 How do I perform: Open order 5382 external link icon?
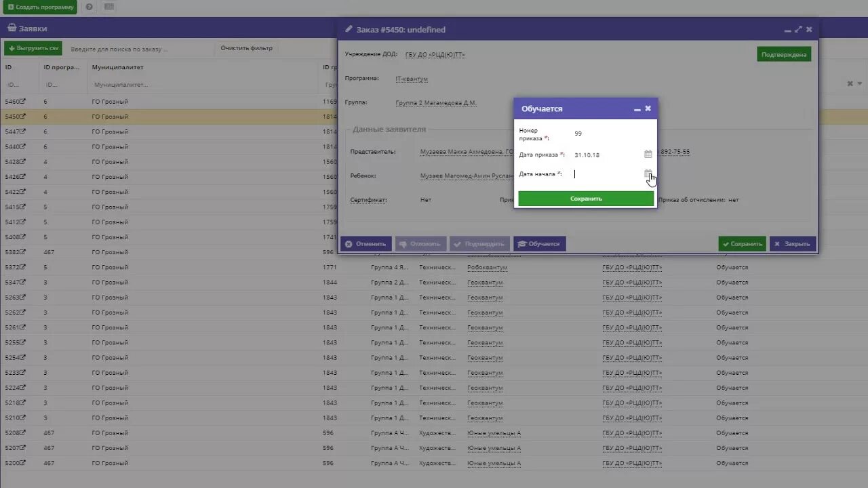pos(22,251)
